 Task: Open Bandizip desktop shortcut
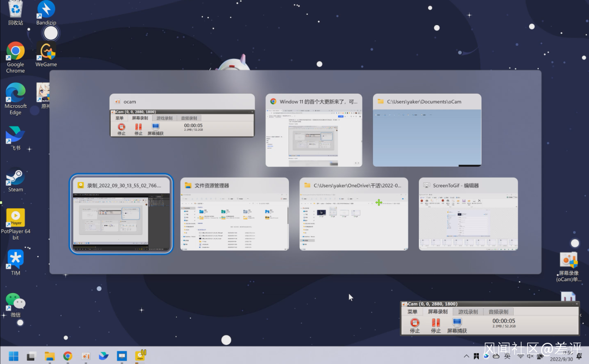(46, 10)
